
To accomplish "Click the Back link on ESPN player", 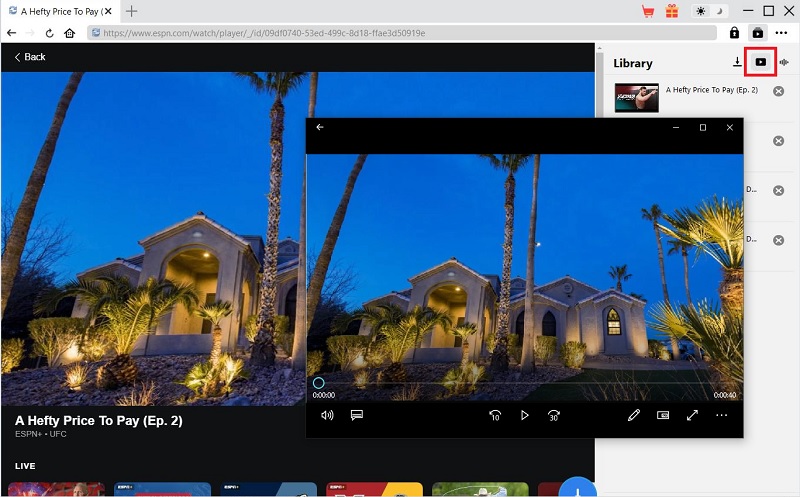I will click(30, 57).
